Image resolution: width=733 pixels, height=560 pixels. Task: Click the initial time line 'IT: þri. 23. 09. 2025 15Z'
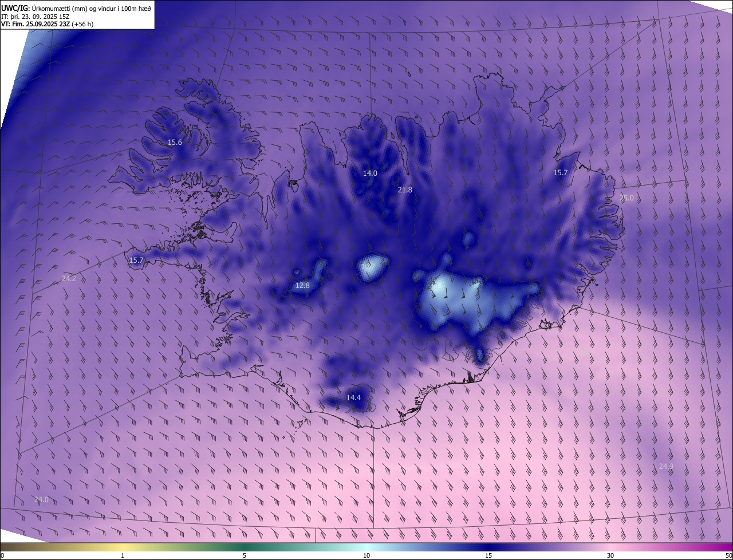tap(36, 16)
